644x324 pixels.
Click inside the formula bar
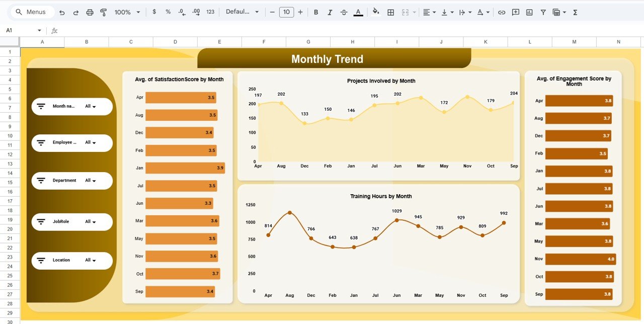pos(151,30)
